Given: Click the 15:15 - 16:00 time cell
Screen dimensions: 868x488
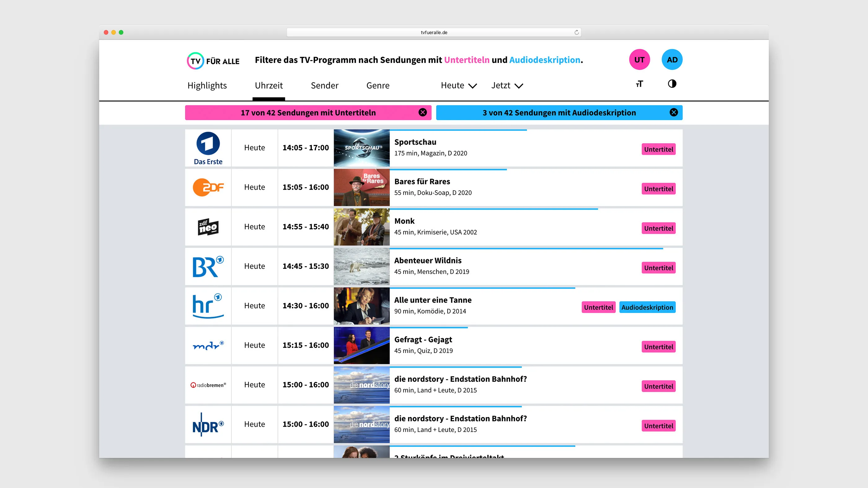Looking at the screenshot, I should pyautogui.click(x=306, y=345).
